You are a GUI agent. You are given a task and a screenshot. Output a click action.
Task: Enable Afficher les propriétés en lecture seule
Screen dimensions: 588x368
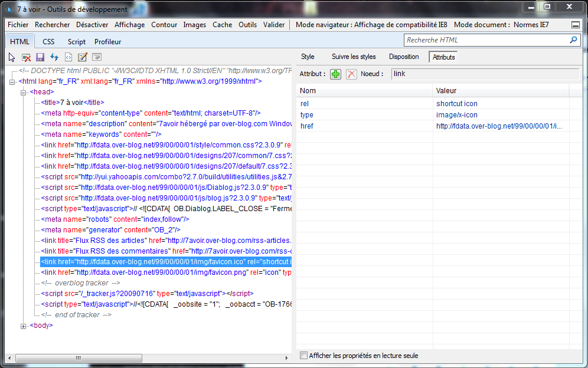[304, 356]
